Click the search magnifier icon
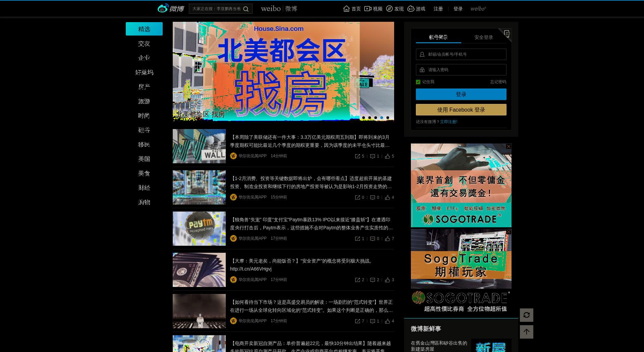644x352 pixels. point(246,9)
